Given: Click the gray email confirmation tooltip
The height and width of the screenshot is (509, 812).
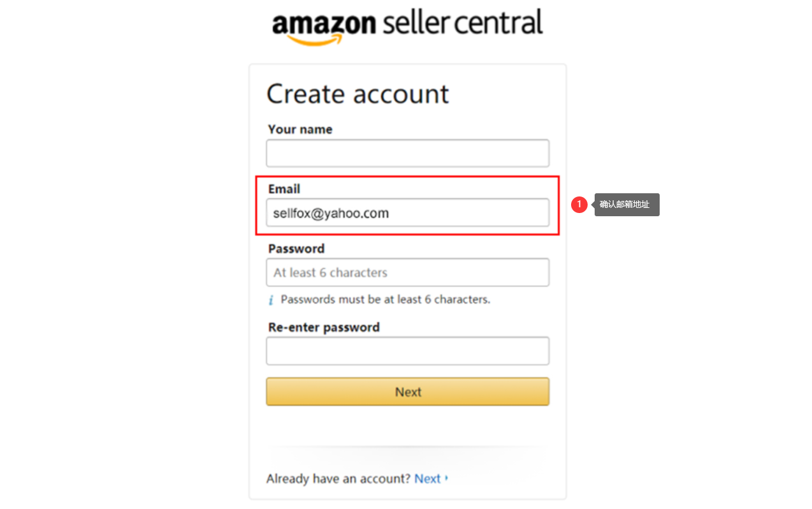Looking at the screenshot, I should [x=627, y=205].
